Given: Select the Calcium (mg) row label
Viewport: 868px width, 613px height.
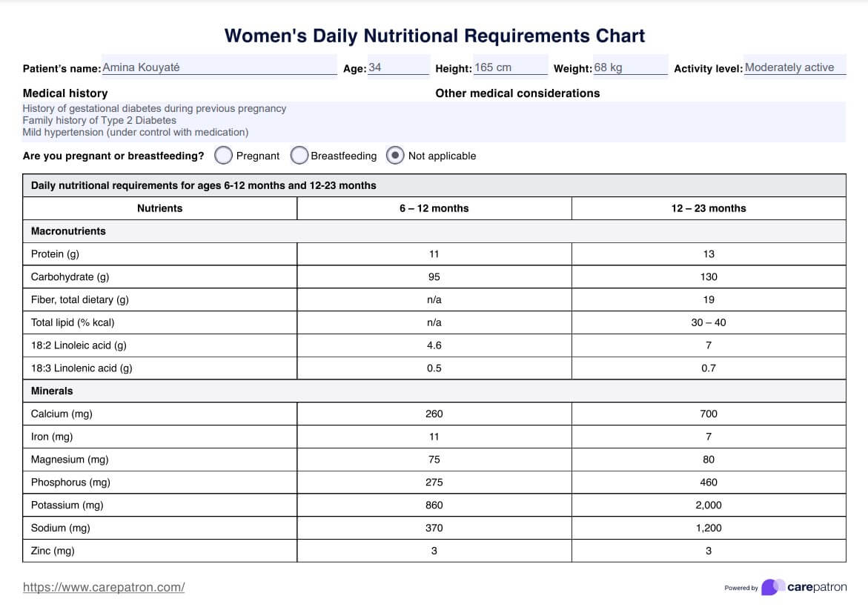Looking at the screenshot, I should click(62, 414).
